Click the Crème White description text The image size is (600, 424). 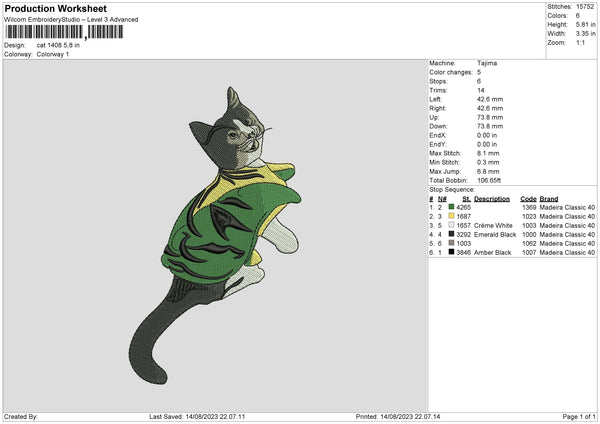(493, 225)
